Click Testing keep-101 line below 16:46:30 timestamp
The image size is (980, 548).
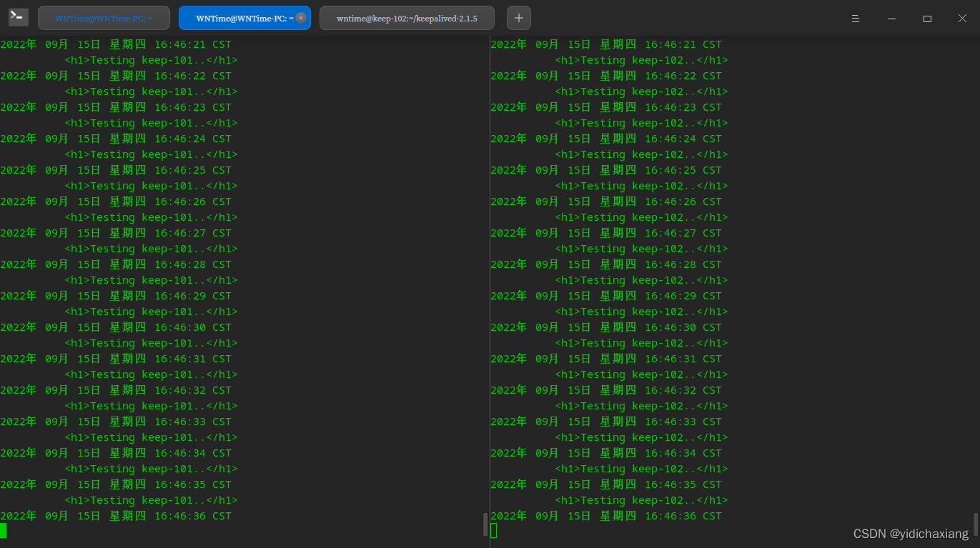(151, 343)
